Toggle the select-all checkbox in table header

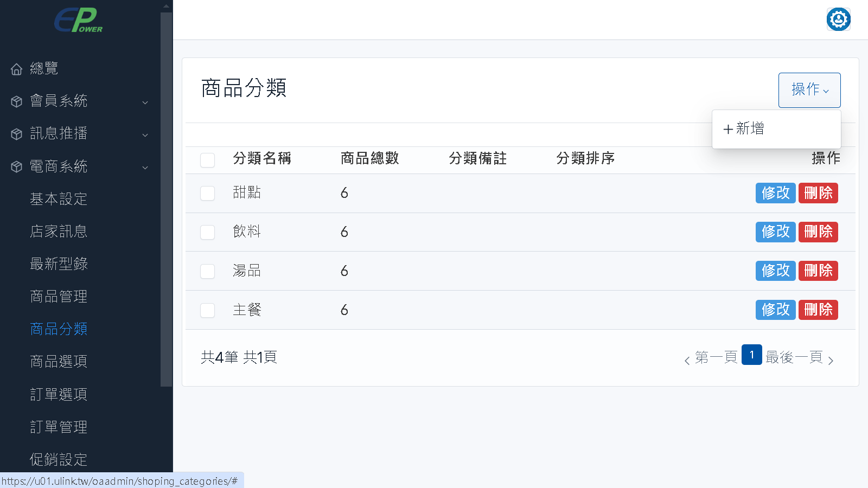coord(207,160)
